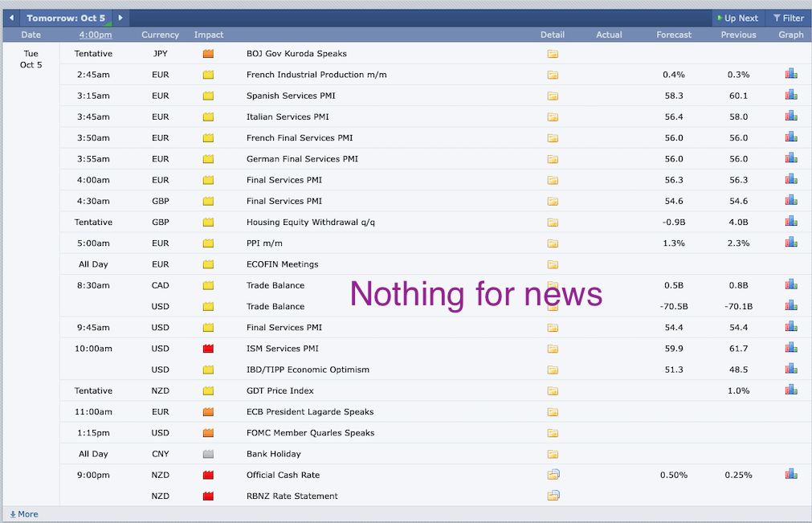This screenshot has height=523, width=812.
Task: Show graph for GDT Price Index
Action: (791, 390)
